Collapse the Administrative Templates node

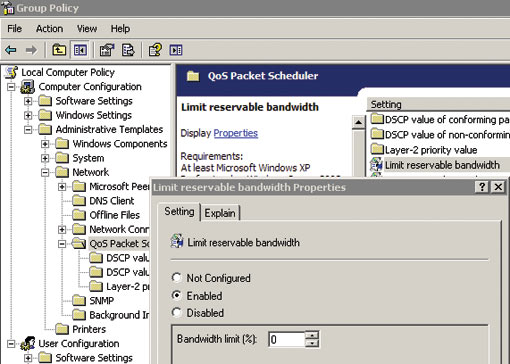tap(28, 130)
